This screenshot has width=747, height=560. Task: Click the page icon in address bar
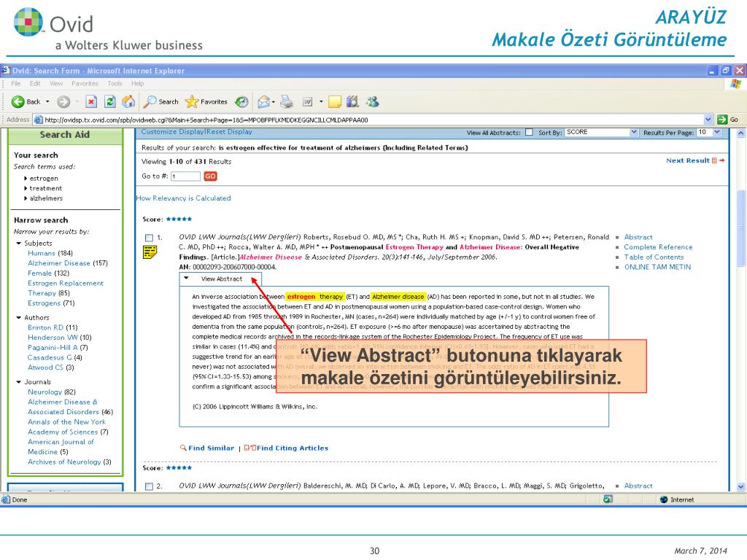(38, 120)
